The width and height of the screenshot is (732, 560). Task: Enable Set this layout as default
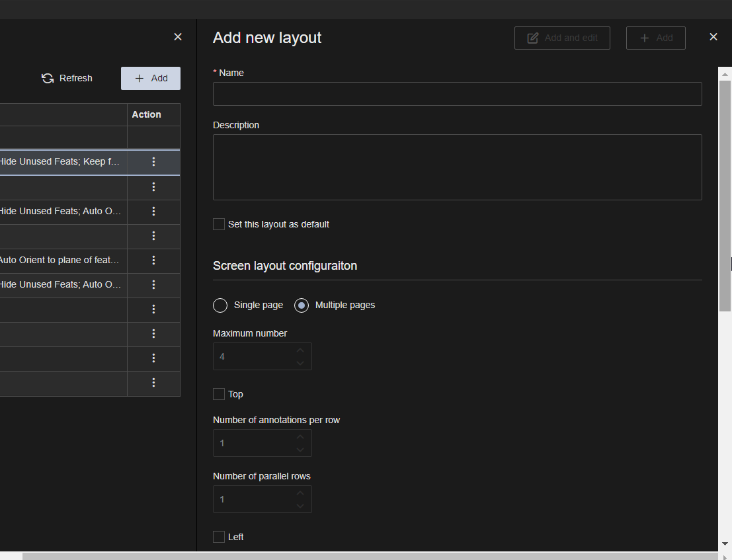[219, 225]
